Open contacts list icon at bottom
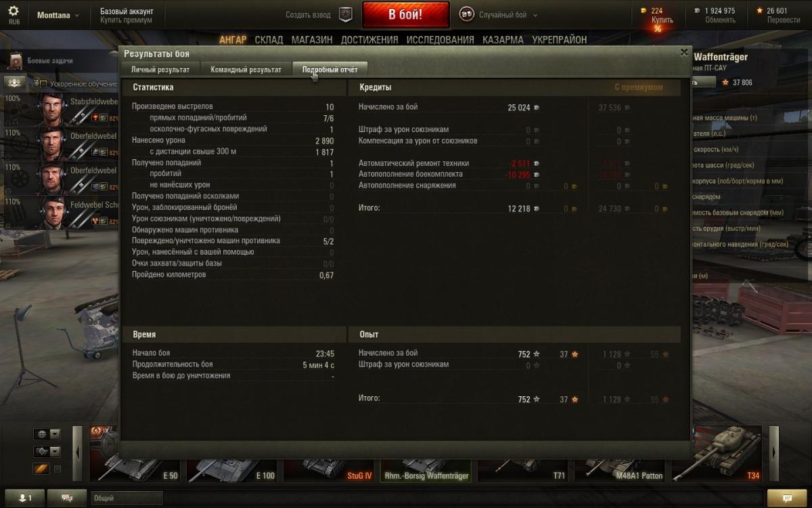 coord(25,498)
